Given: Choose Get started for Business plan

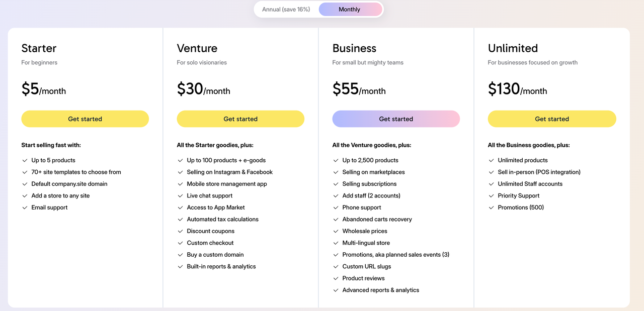Looking at the screenshot, I should [396, 119].
